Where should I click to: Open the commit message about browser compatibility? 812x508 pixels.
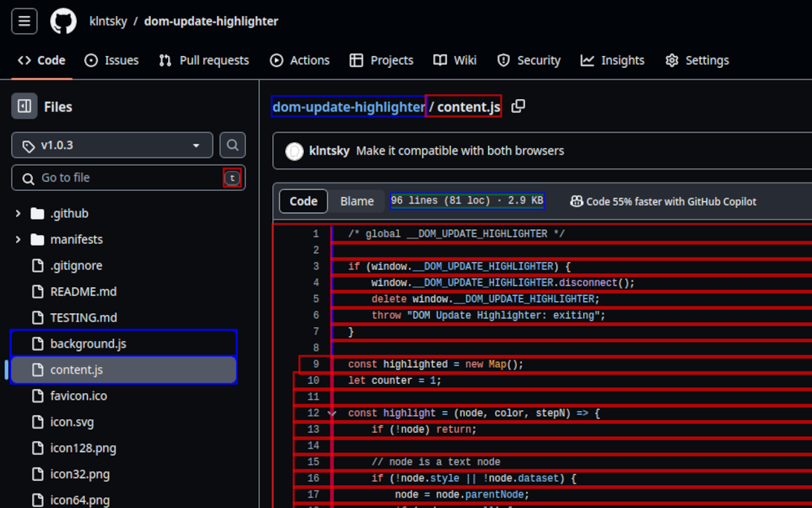(x=459, y=150)
